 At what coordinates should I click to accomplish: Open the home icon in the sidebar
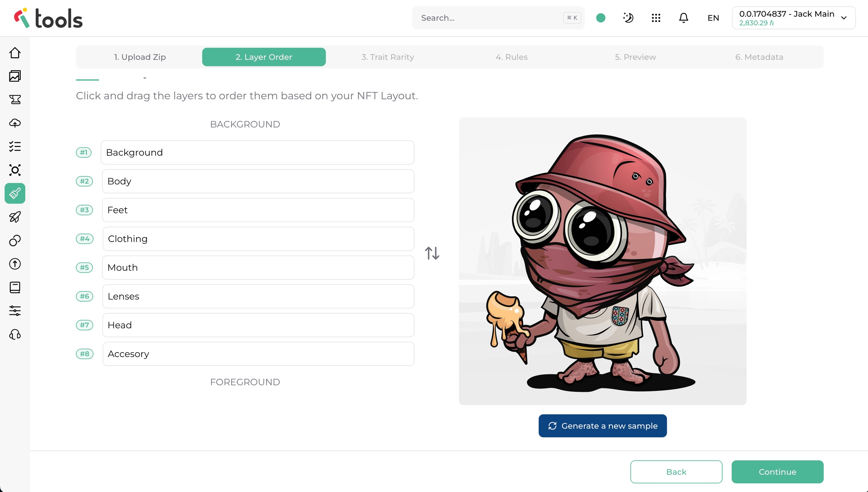coord(15,53)
